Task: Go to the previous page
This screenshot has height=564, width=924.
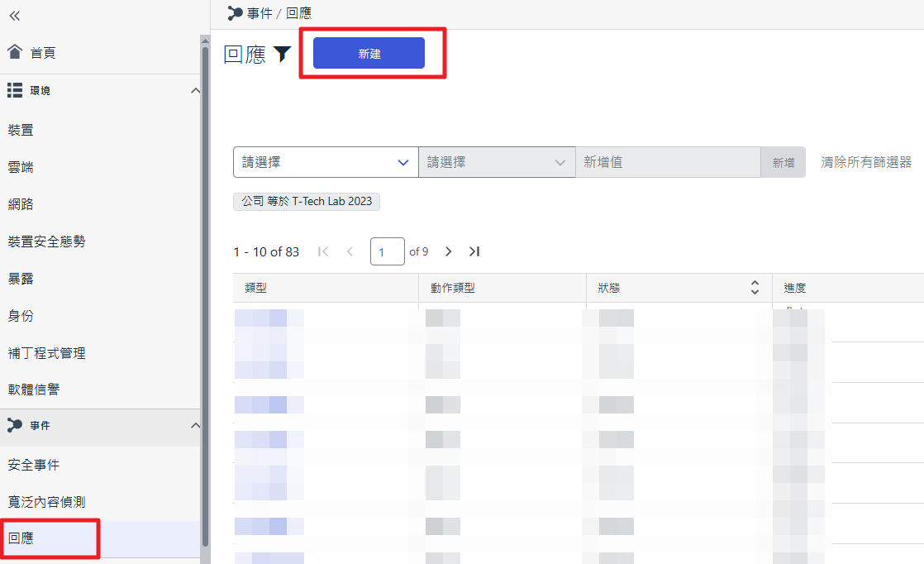Action: [350, 251]
